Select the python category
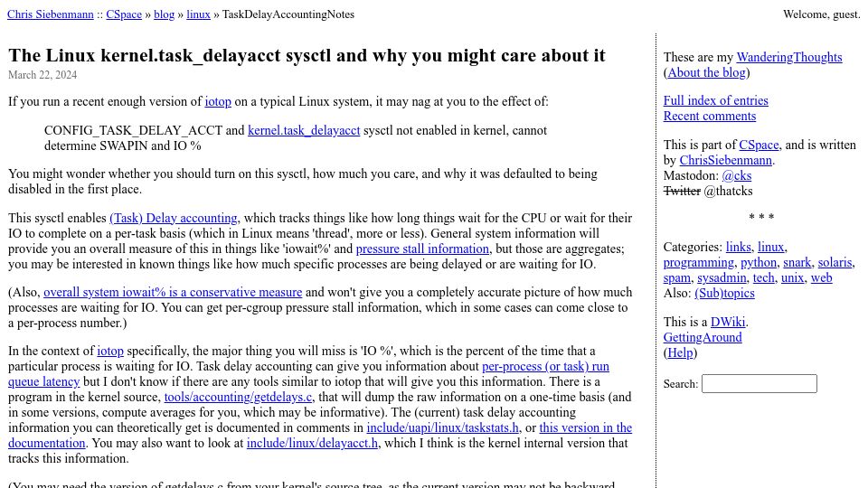 click(759, 262)
